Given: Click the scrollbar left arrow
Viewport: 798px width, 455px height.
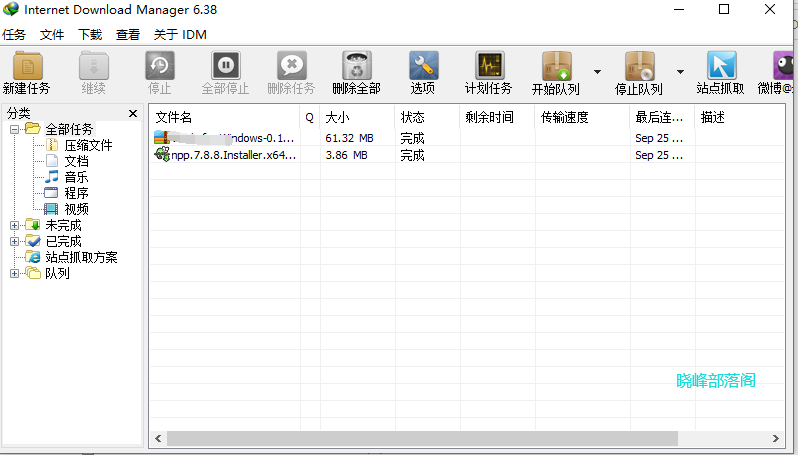Looking at the screenshot, I should 158,438.
